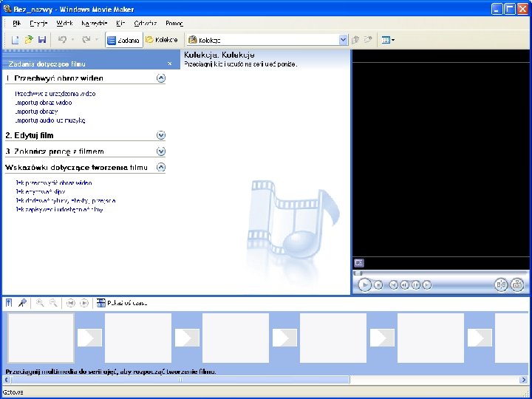Image resolution: width=532 pixels, height=399 pixels.
Task: Open Jak edytować klipy tip
Action: coord(40,191)
